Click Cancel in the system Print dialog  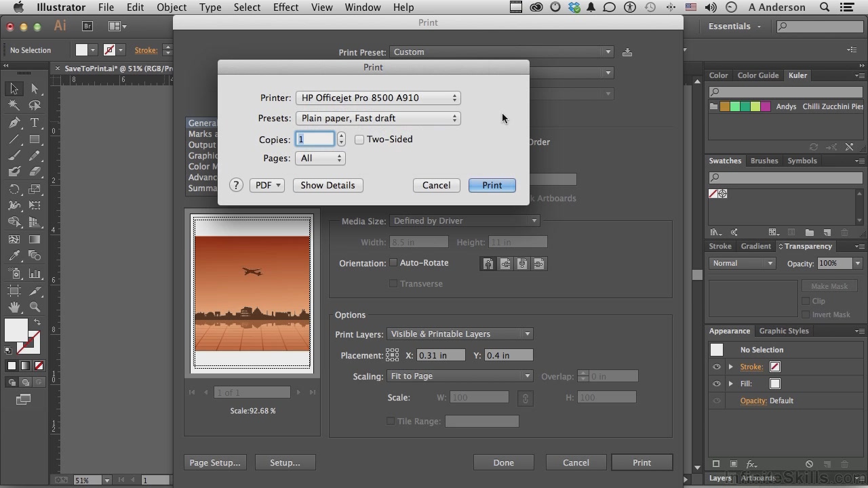(436, 185)
